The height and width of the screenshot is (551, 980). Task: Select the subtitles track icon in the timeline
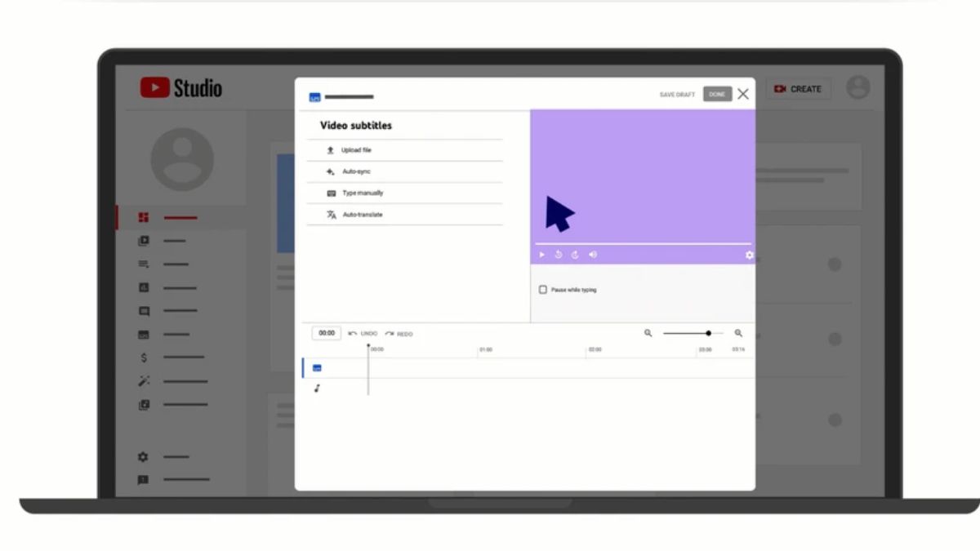click(x=316, y=368)
